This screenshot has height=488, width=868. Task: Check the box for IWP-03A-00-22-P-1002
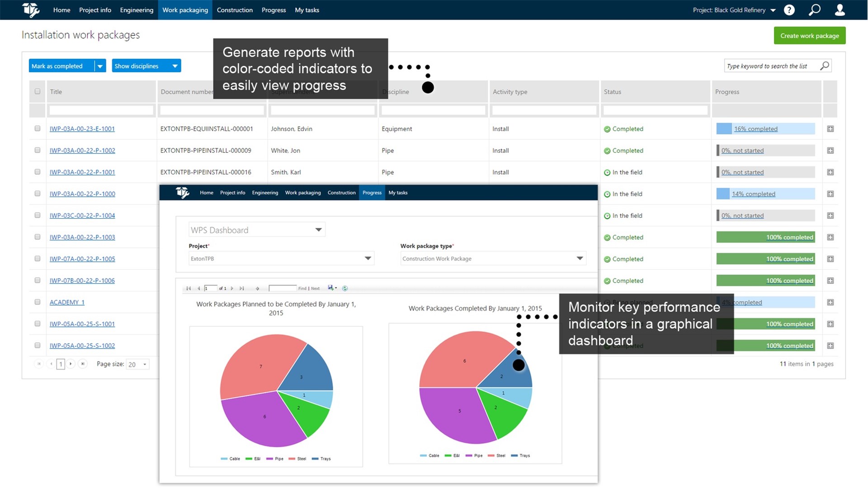click(38, 150)
